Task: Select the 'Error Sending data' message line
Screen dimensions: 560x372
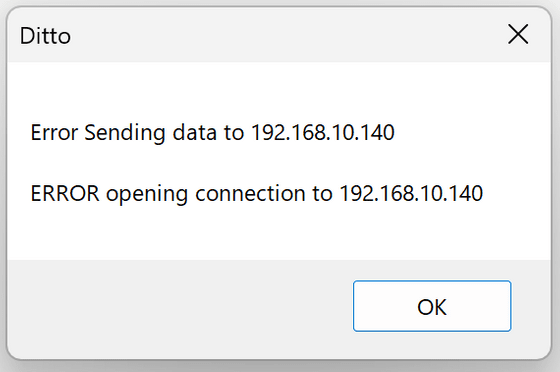Action: tap(212, 133)
